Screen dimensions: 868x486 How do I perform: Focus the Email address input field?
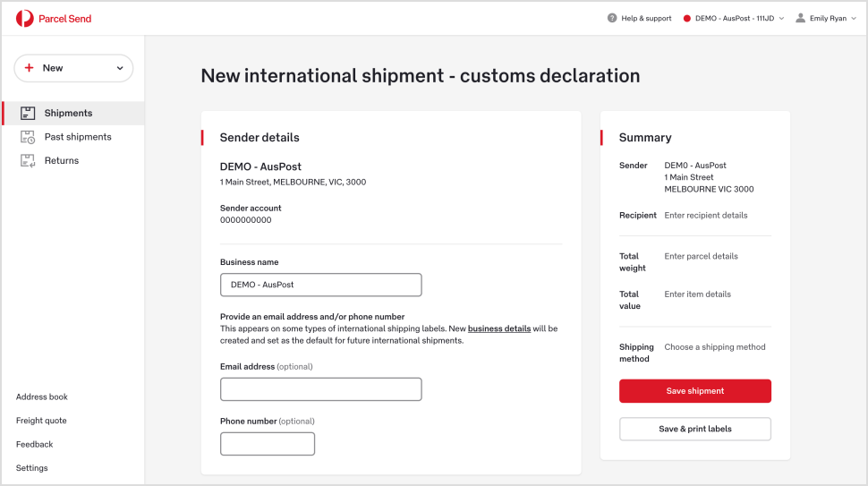(x=320, y=389)
